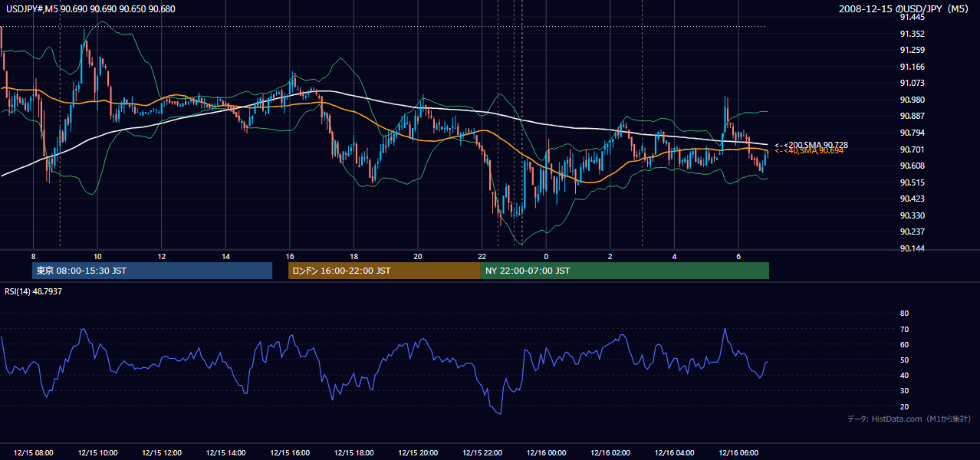
Task: Click the USDJPY#,M5 header quote text
Action: 90,8
